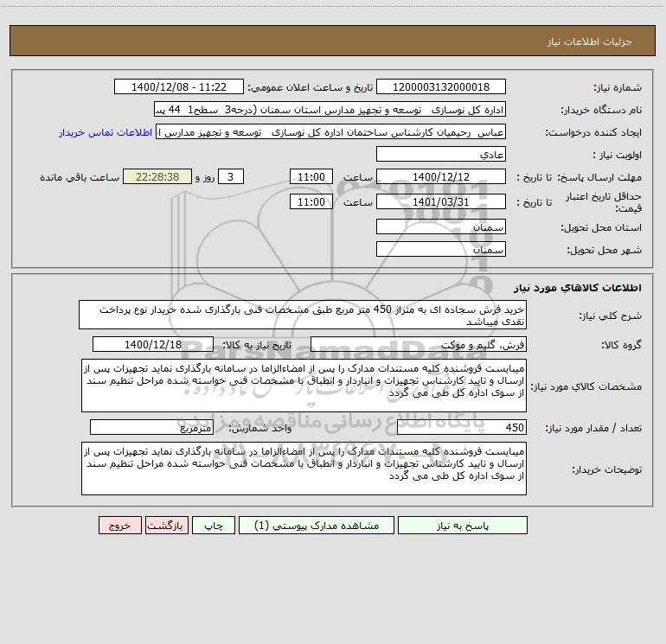
Task: Click the واحد شمارش label
Action: (x=260, y=428)
